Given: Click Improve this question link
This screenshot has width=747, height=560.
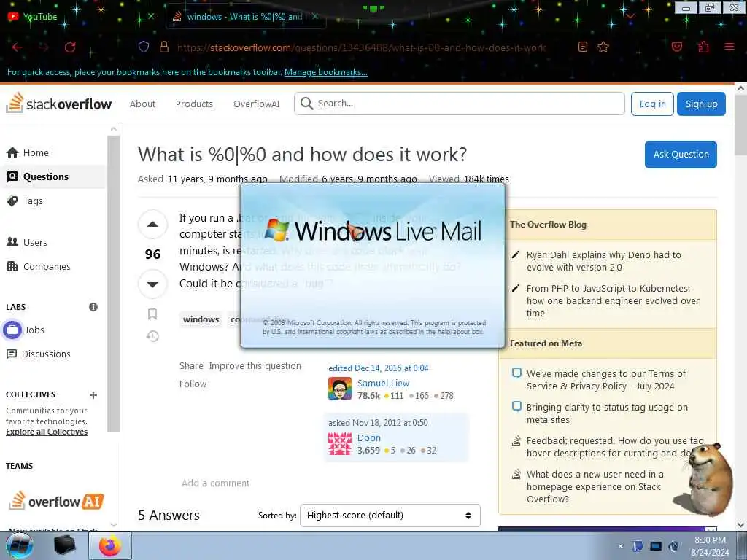Looking at the screenshot, I should 255,366.
